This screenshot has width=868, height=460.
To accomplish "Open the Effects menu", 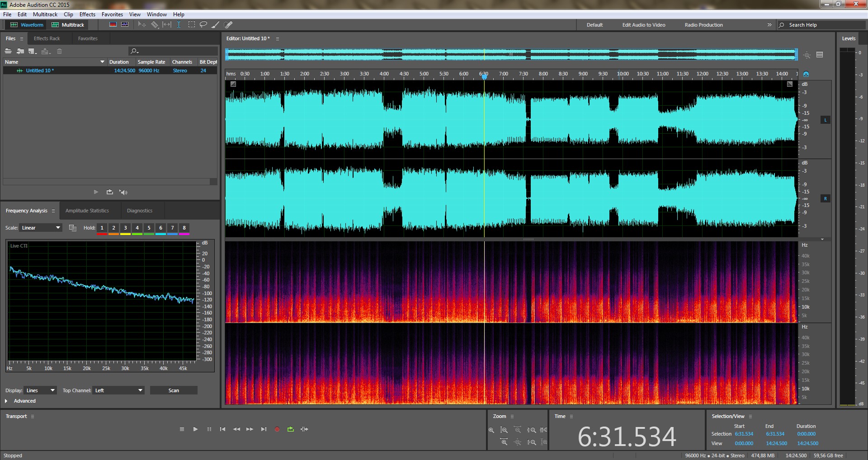I will (87, 14).
